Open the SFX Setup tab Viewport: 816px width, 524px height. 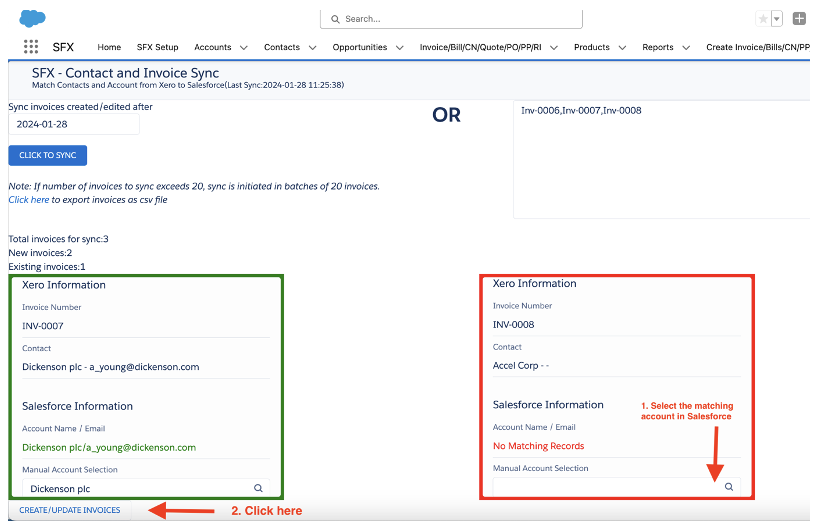click(x=158, y=47)
